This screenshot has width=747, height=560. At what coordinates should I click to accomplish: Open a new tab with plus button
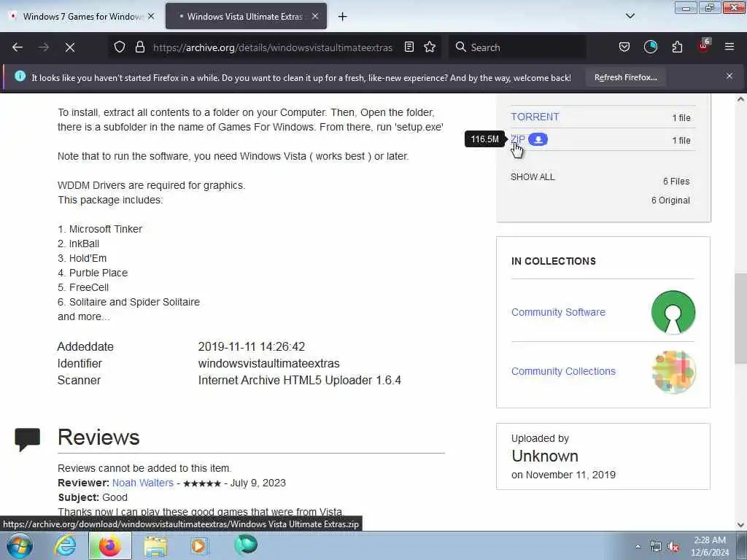[342, 17]
